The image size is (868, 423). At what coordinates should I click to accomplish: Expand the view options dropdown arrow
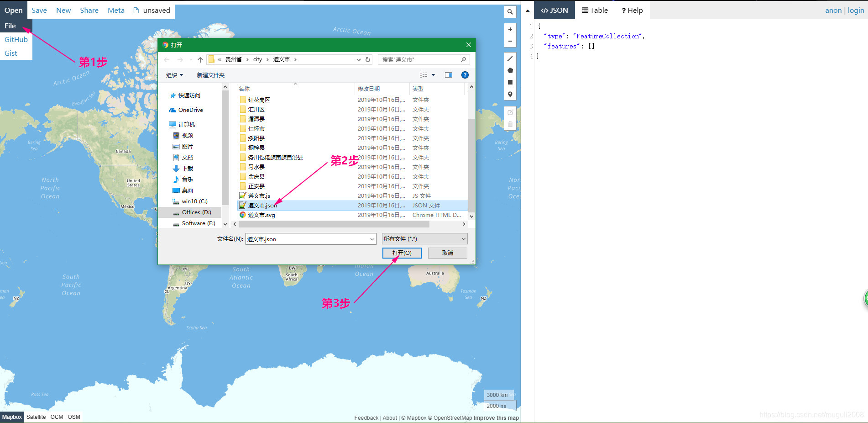(433, 75)
